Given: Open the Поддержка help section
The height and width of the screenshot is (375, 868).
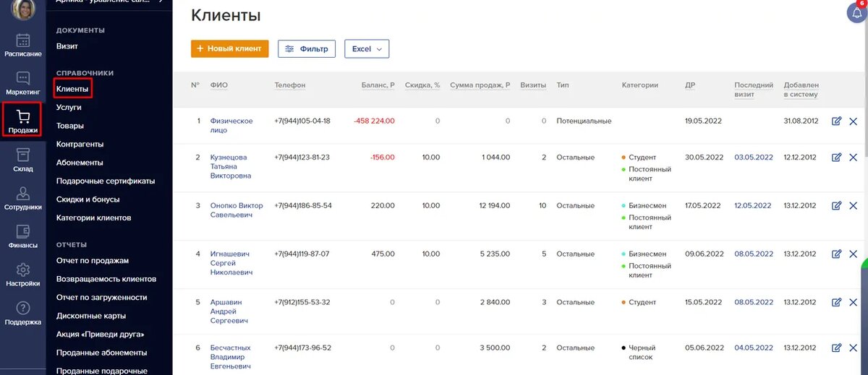Looking at the screenshot, I should pyautogui.click(x=22, y=313).
